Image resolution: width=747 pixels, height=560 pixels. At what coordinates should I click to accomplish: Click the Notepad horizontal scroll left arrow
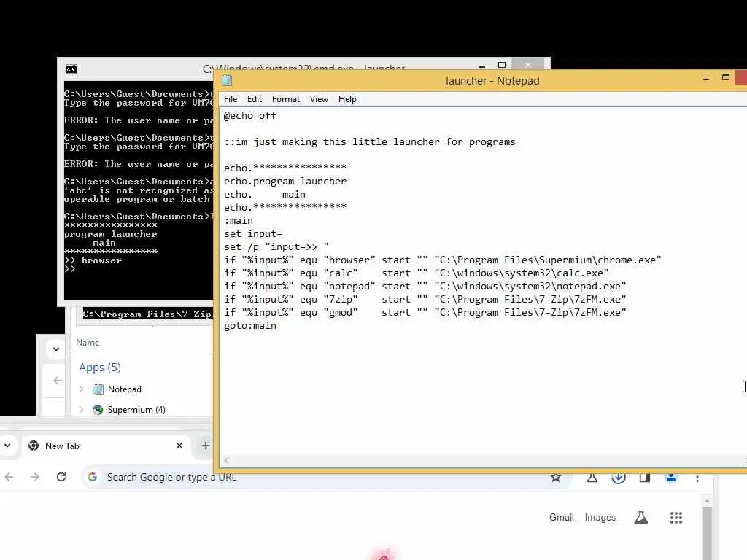coord(226,460)
